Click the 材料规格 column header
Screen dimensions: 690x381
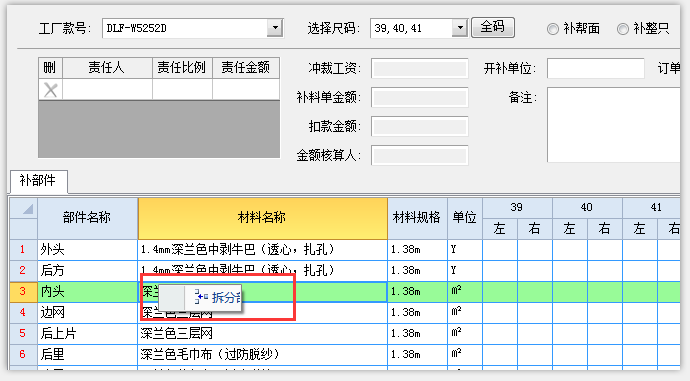pyautogui.click(x=417, y=218)
